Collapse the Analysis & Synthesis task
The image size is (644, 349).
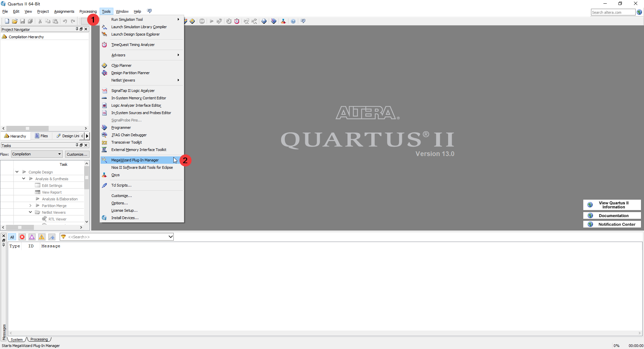click(23, 179)
